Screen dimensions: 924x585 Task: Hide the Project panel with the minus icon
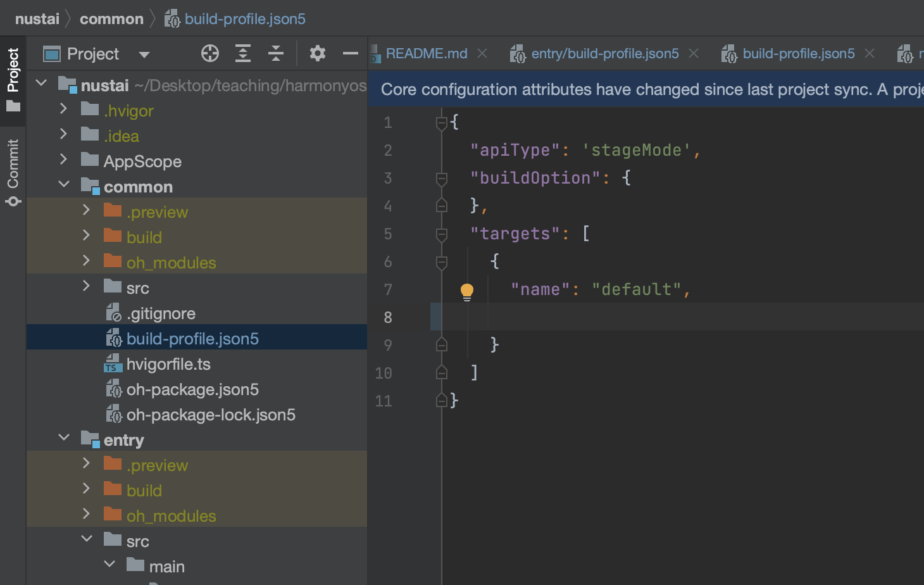coord(351,54)
